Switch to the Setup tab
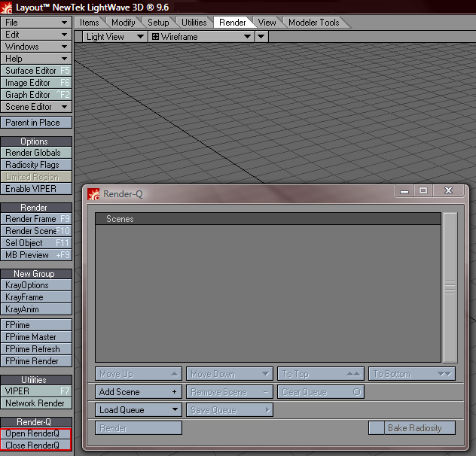The width and height of the screenshot is (476, 456). click(x=158, y=23)
